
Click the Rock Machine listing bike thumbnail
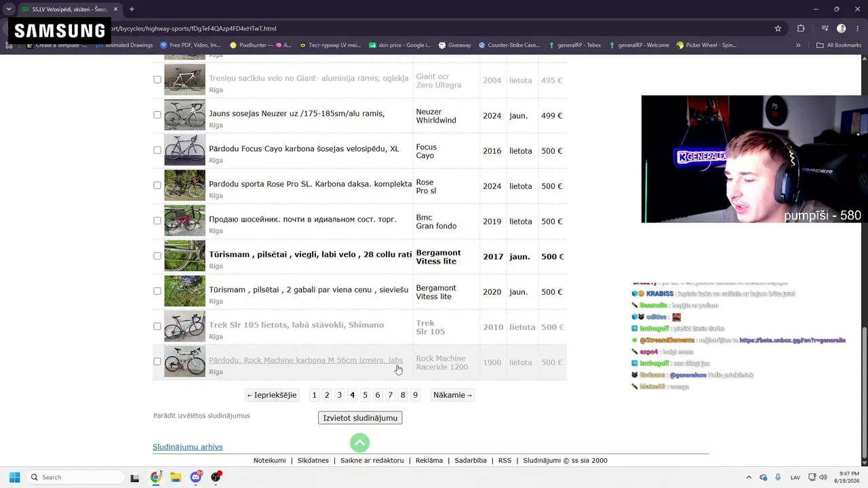point(184,361)
